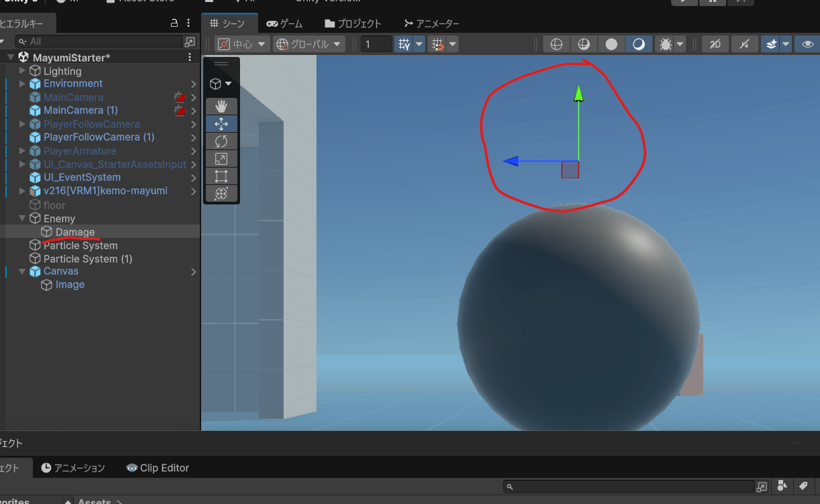The width and height of the screenshot is (820, 504).
Task: Toggle grid snapping magnet icon
Action: (x=438, y=44)
